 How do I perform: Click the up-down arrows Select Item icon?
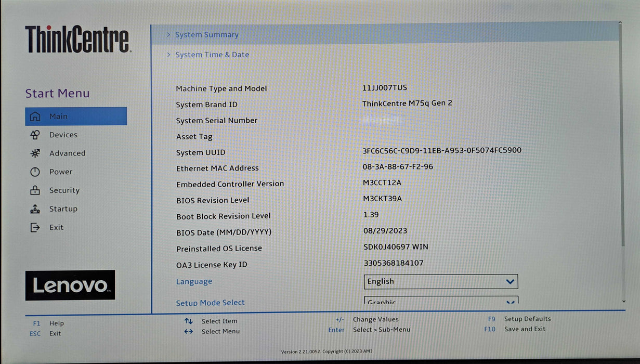(x=189, y=321)
